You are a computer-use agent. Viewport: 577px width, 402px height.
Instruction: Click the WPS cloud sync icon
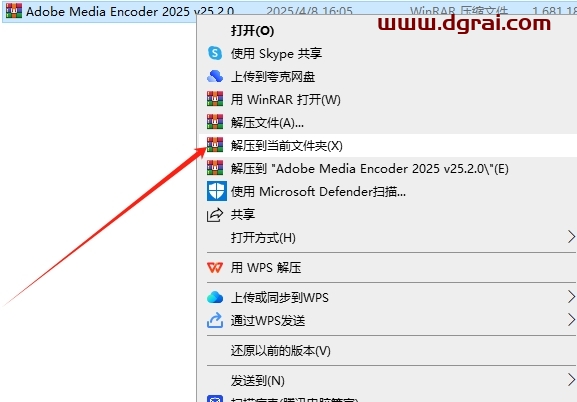coord(215,297)
